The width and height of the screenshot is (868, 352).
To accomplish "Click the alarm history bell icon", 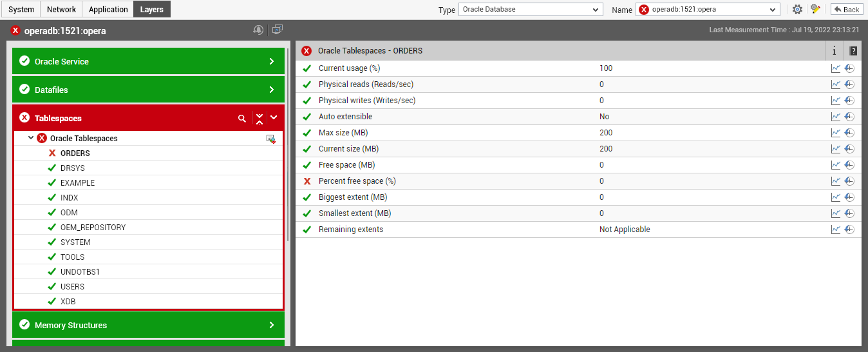I will [258, 30].
